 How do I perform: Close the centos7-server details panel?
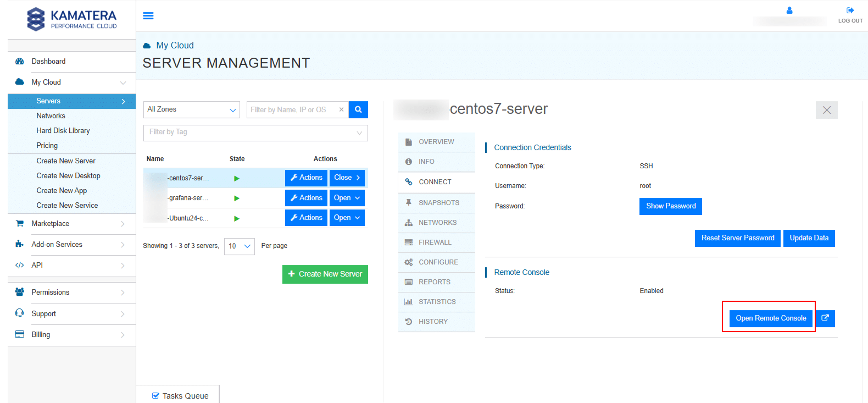pos(827,110)
